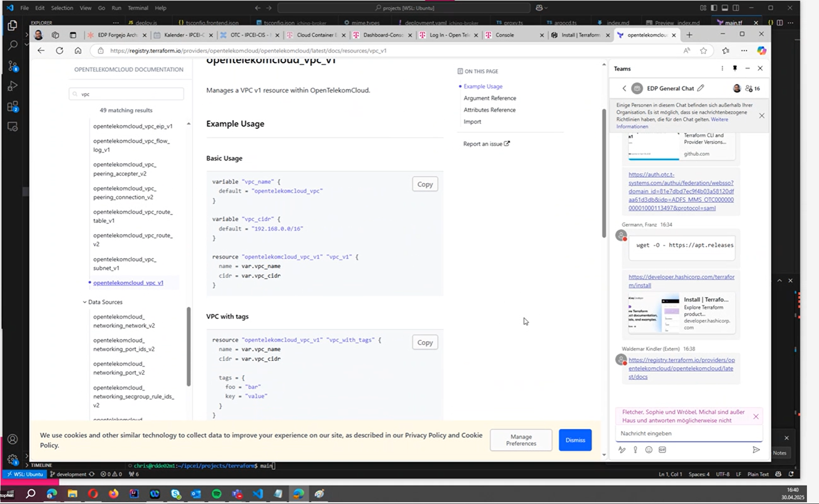Open browser Settings and more menu
Viewport: 819px width, 504px height.
tap(744, 50)
